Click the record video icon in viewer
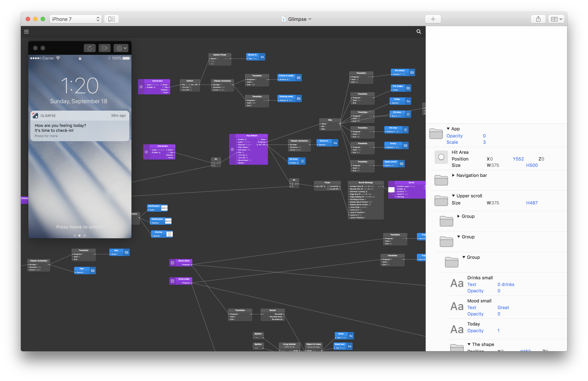 [x=104, y=48]
